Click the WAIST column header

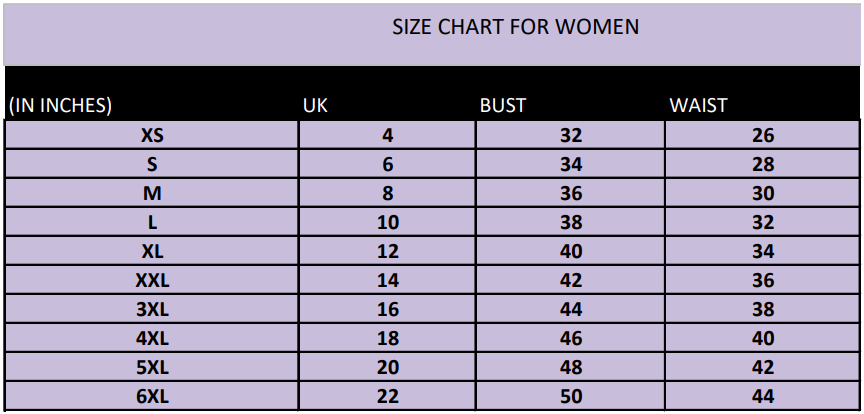pos(698,105)
